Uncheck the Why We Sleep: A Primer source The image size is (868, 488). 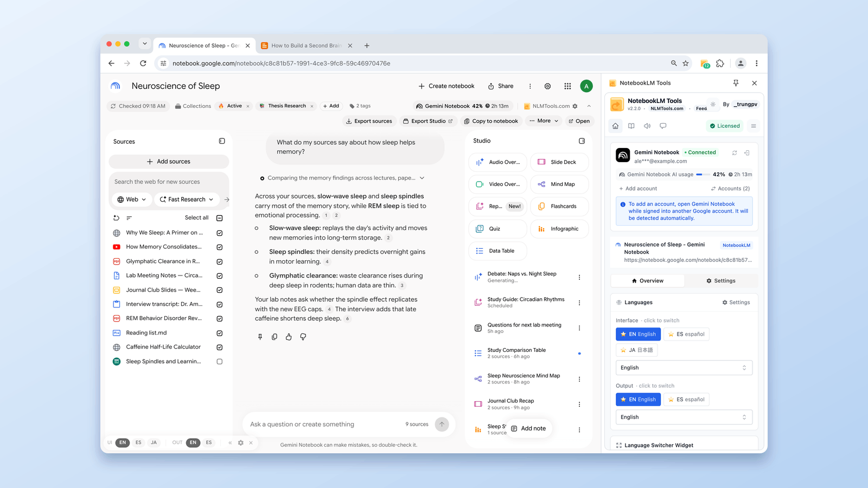(220, 233)
